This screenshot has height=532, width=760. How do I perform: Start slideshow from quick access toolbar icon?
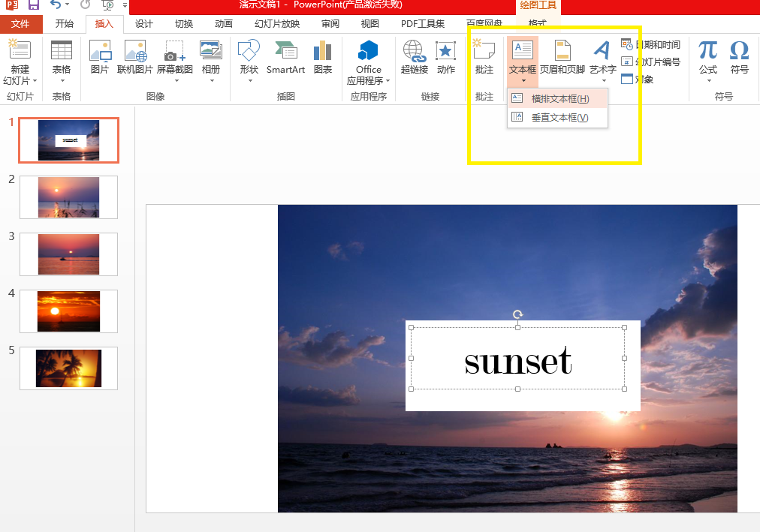click(x=107, y=5)
